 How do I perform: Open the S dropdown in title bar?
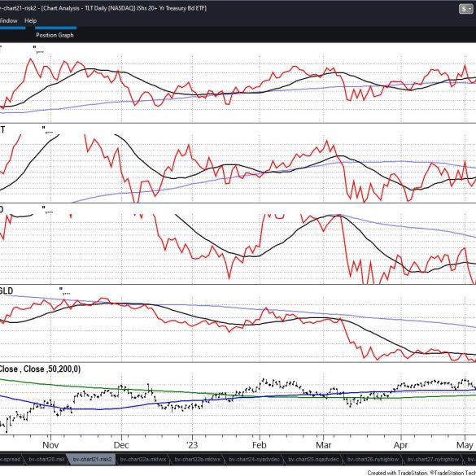tap(465, 9)
